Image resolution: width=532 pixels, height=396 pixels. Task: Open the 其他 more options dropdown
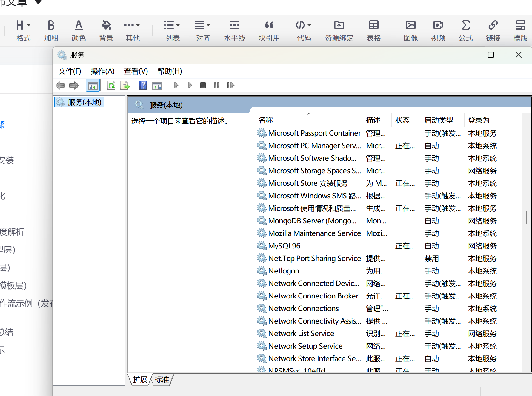pos(133,31)
